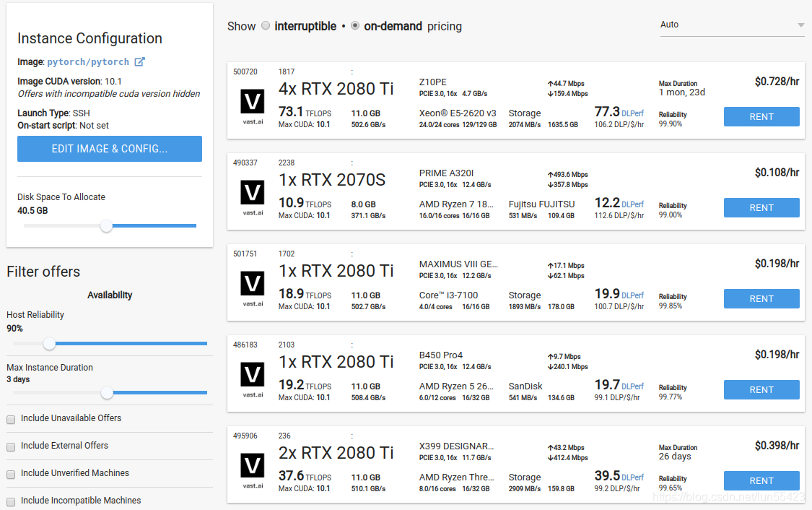Click Max Instance Duration slider handle

[107, 392]
